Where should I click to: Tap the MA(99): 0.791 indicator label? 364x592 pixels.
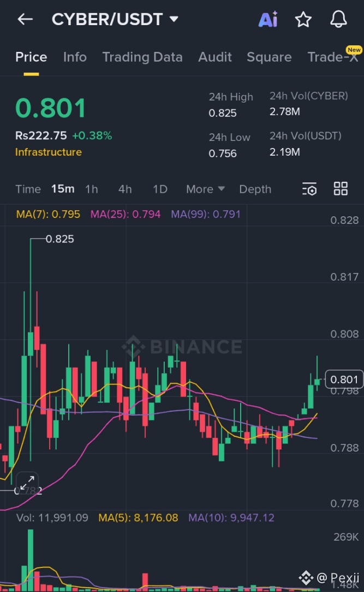[x=206, y=214]
